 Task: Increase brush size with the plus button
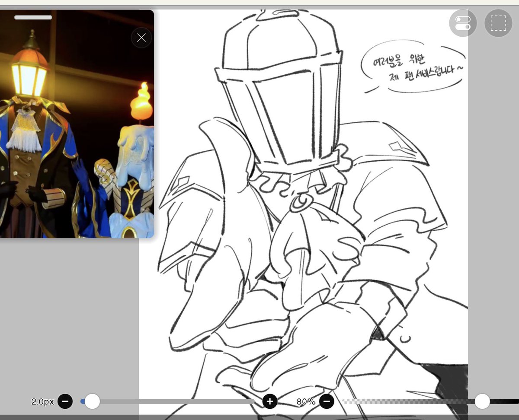coord(270,401)
